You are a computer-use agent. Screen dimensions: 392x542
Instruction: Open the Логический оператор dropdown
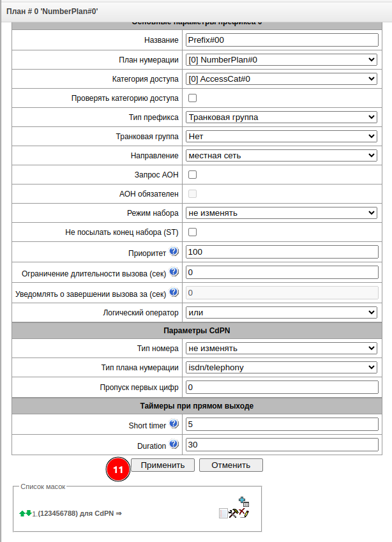click(x=282, y=312)
